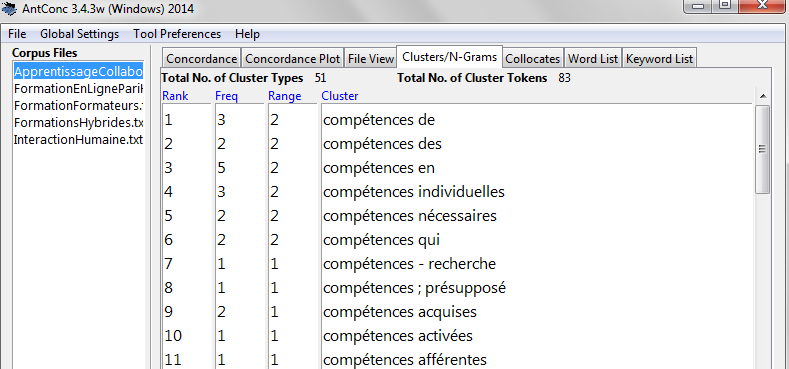Click the cluster 'compétences activées'

click(x=398, y=336)
